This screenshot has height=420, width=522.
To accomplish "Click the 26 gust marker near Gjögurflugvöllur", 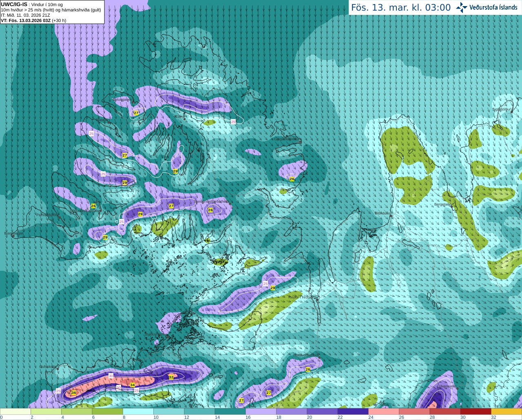I will coord(292,179).
